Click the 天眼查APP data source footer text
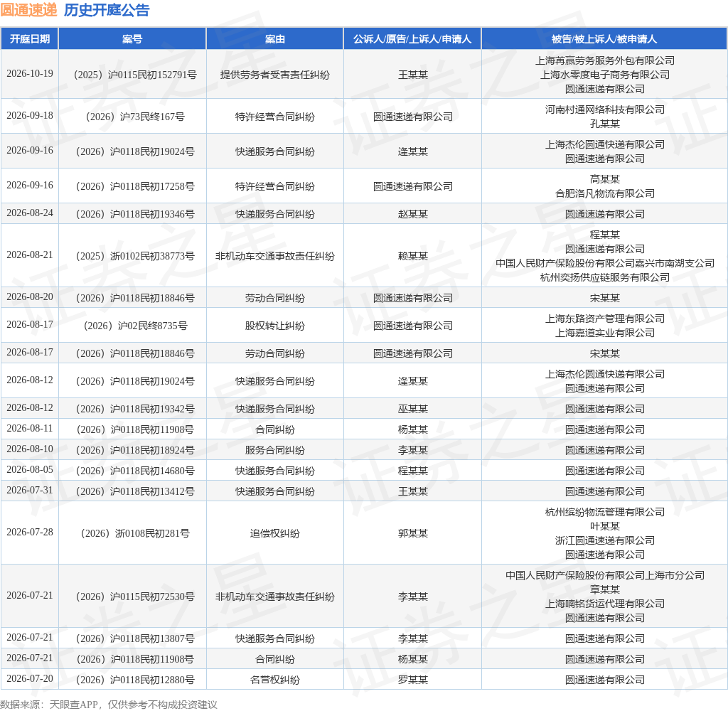This screenshot has height=711, width=728. (x=74, y=705)
